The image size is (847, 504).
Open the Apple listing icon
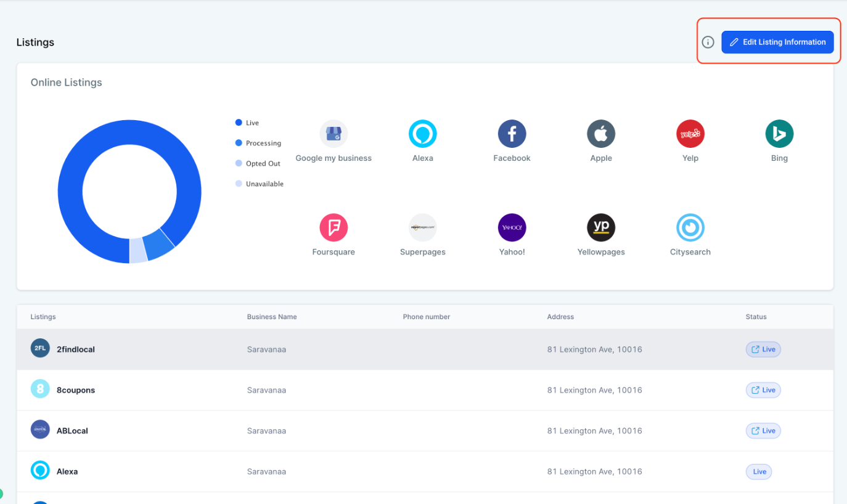pos(601,134)
